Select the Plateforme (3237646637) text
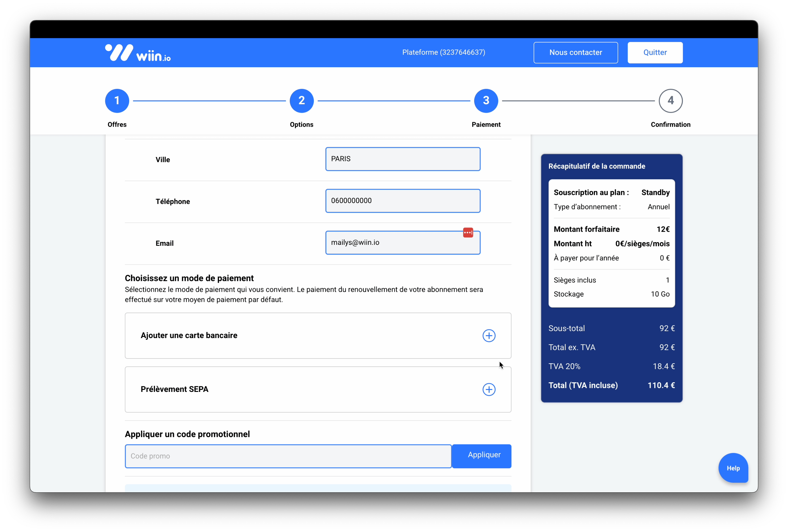The width and height of the screenshot is (788, 532). pyautogui.click(x=444, y=52)
